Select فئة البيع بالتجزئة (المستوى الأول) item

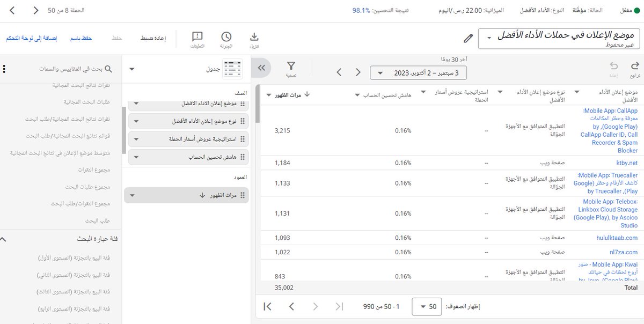click(x=74, y=258)
